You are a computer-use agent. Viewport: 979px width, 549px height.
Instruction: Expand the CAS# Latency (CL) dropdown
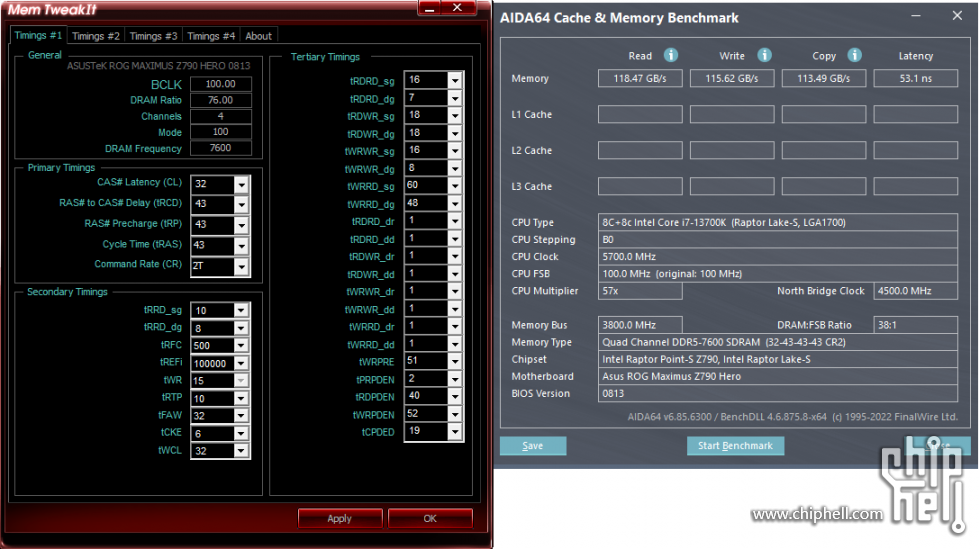241,184
